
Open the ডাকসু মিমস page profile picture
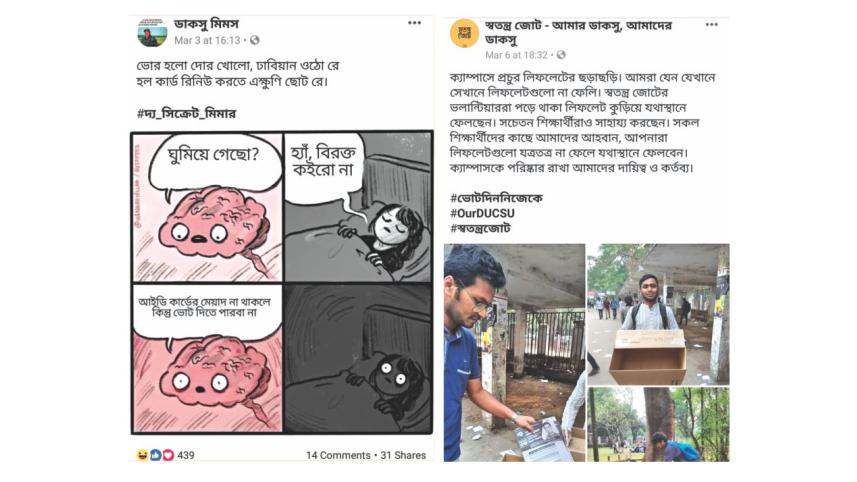point(152,32)
